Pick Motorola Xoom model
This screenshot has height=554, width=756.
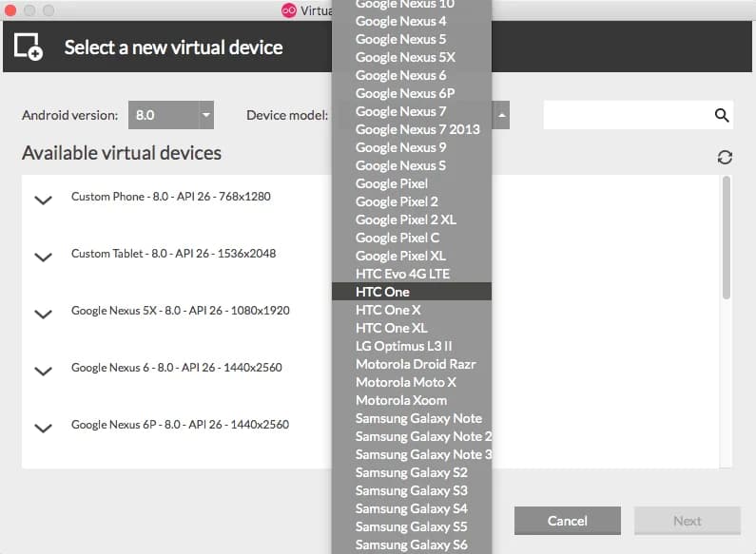pos(412,400)
